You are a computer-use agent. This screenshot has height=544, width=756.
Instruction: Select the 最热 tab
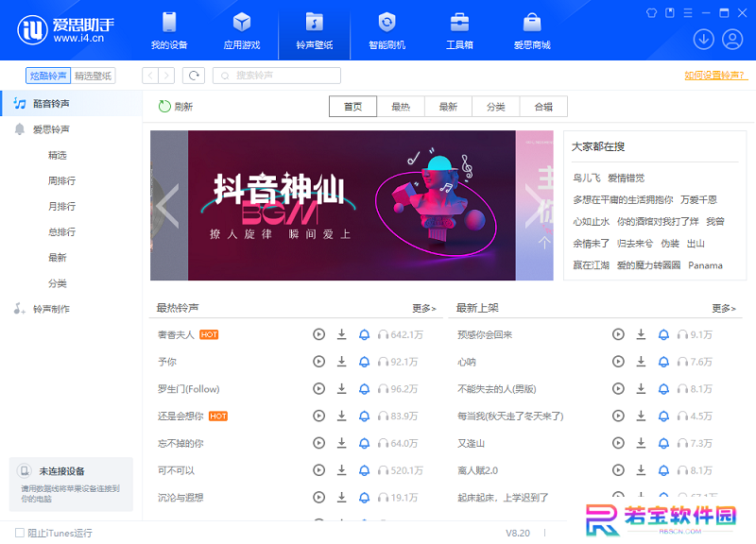[401, 107]
